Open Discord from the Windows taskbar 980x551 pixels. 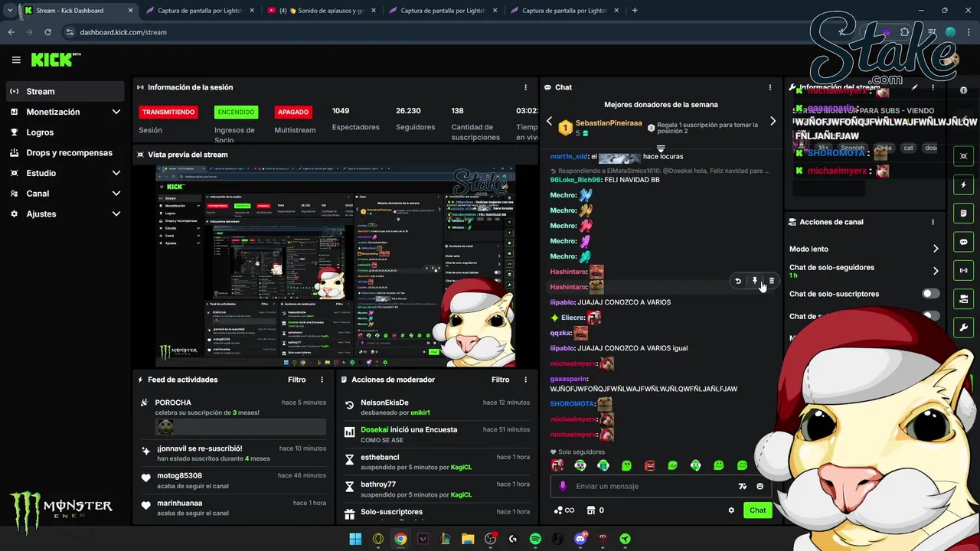[x=580, y=539]
